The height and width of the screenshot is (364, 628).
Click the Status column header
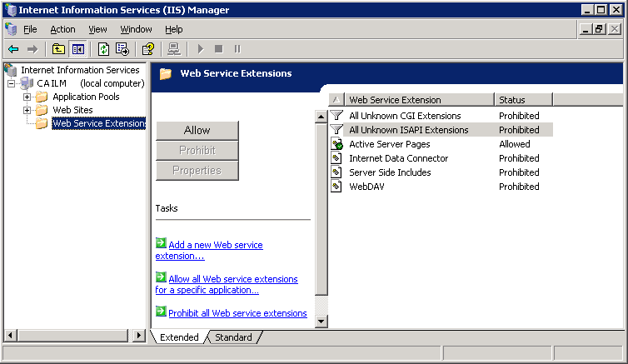523,100
